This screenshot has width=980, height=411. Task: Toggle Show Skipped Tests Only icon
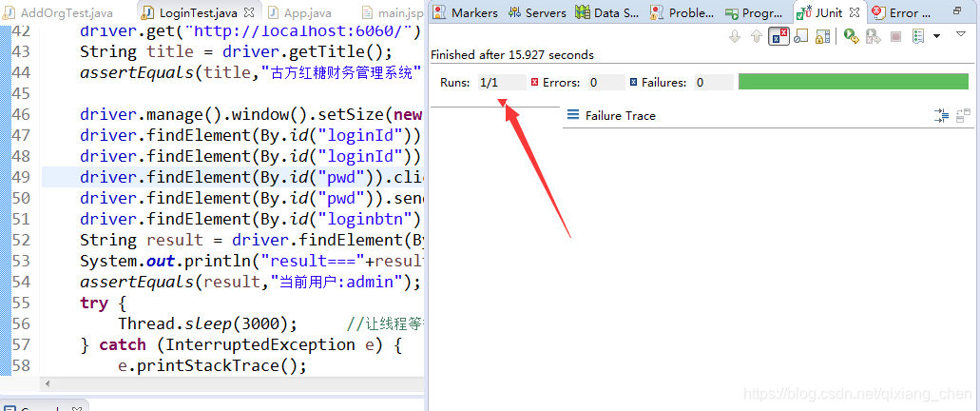point(801,37)
